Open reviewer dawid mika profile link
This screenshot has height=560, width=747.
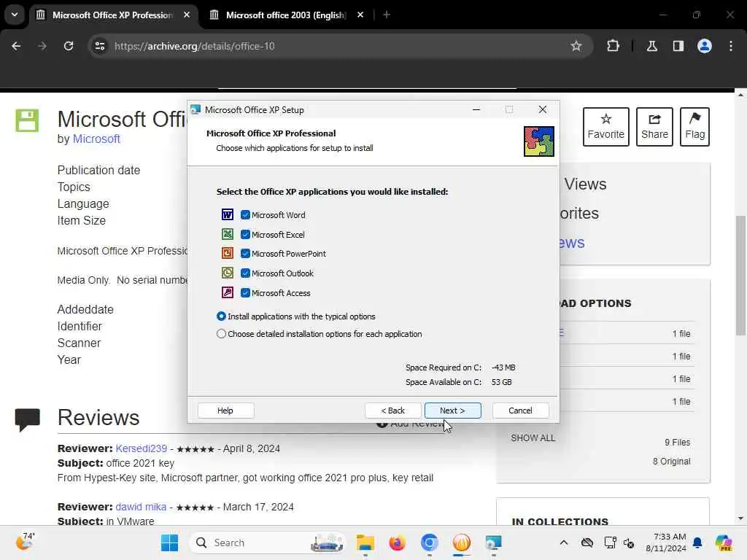click(x=141, y=507)
